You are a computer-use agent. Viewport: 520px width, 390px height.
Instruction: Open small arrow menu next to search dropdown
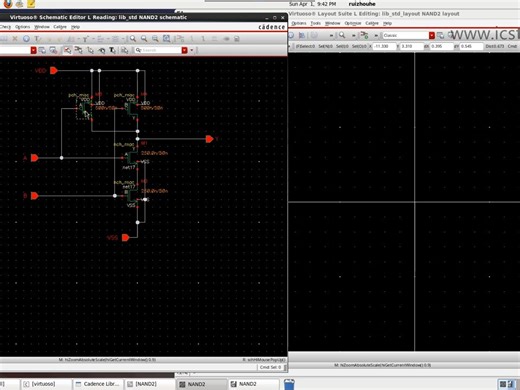192,50
